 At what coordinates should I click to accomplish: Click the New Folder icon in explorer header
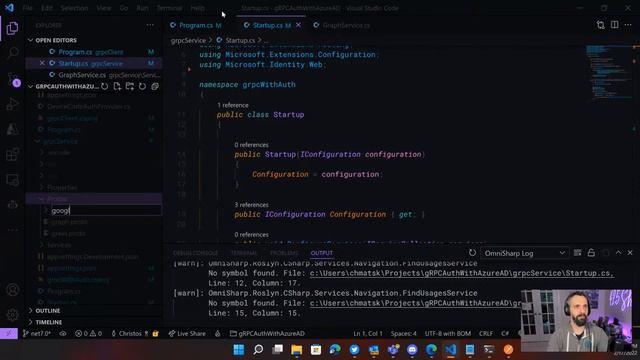click(130, 87)
